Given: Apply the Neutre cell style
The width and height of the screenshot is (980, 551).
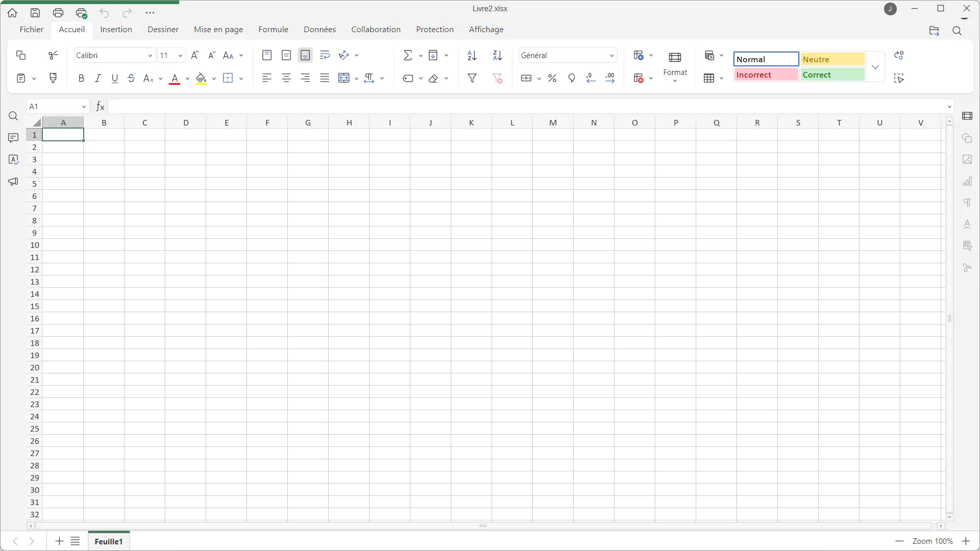Looking at the screenshot, I should 832,60.
